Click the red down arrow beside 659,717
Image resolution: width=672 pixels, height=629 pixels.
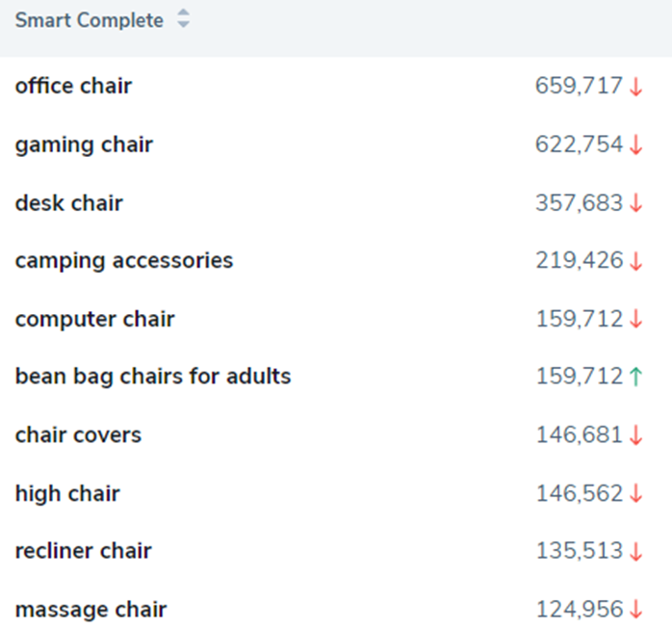635,87
